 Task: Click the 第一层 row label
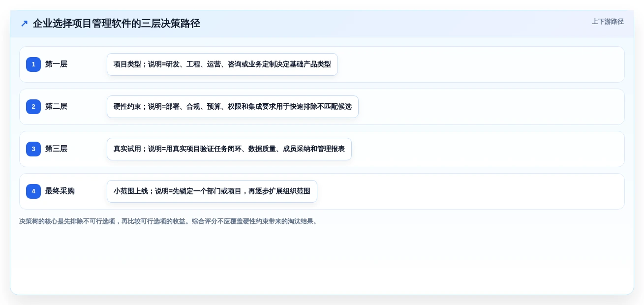[56, 64]
